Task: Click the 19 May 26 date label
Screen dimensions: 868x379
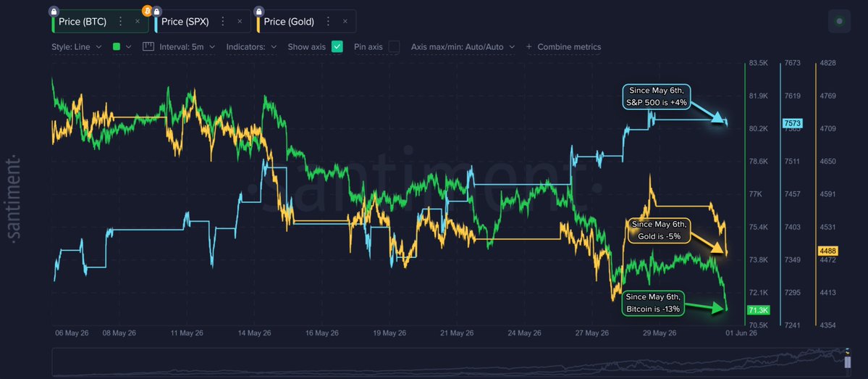Action: tap(390, 333)
